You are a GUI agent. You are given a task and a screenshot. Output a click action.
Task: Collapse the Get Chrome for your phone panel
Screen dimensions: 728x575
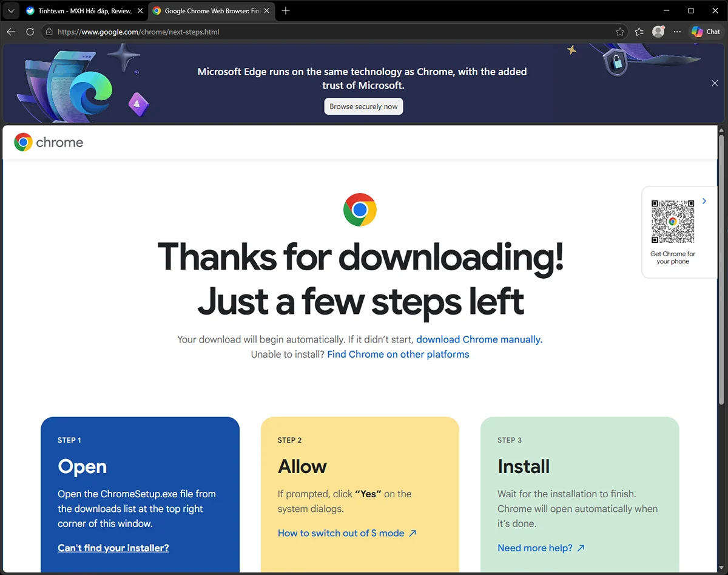pyautogui.click(x=704, y=201)
